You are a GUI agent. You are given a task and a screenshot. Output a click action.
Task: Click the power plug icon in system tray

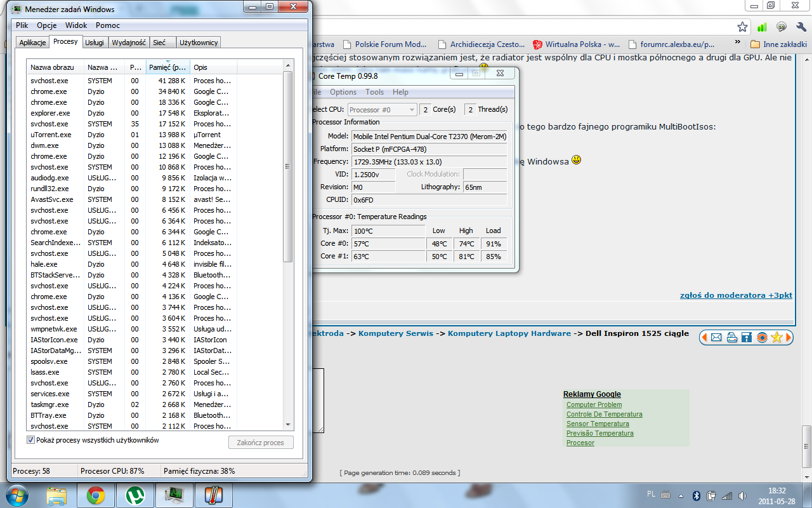click(711, 495)
